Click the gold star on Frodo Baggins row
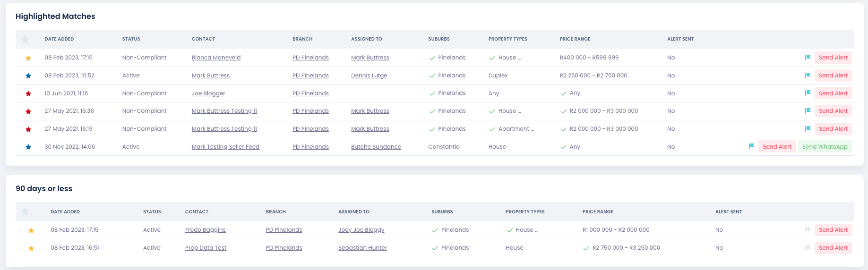Viewport: 868px width, 270px height. [x=31, y=230]
